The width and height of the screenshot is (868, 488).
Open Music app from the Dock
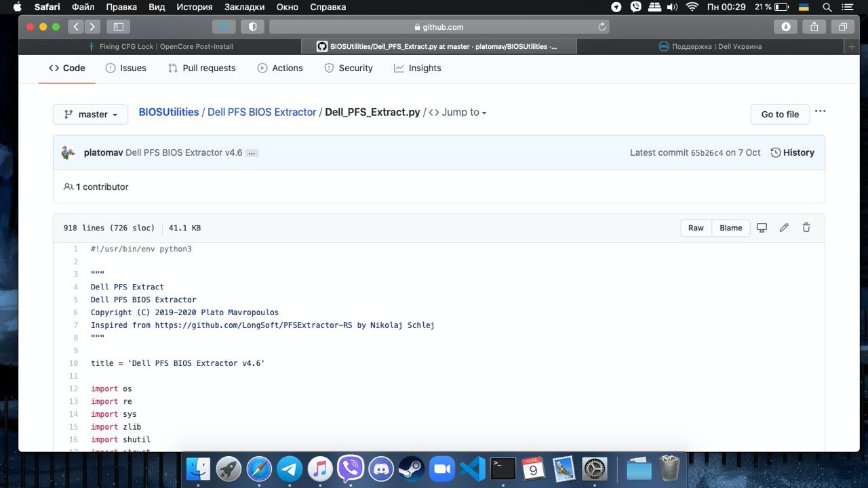tap(320, 468)
